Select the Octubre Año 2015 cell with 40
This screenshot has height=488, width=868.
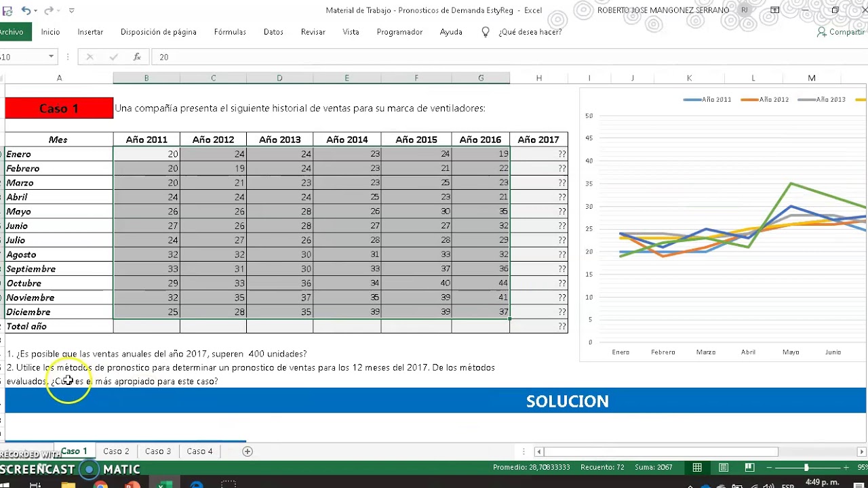(x=416, y=283)
